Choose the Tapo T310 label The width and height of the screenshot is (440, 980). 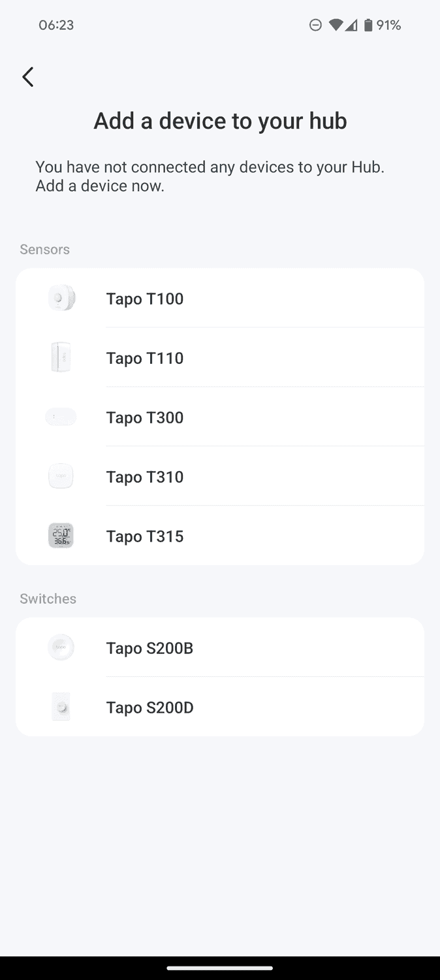[x=145, y=477]
